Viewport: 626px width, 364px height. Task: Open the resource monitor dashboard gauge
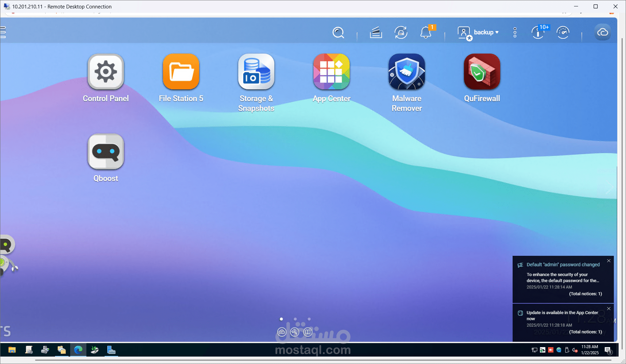pyautogui.click(x=563, y=33)
